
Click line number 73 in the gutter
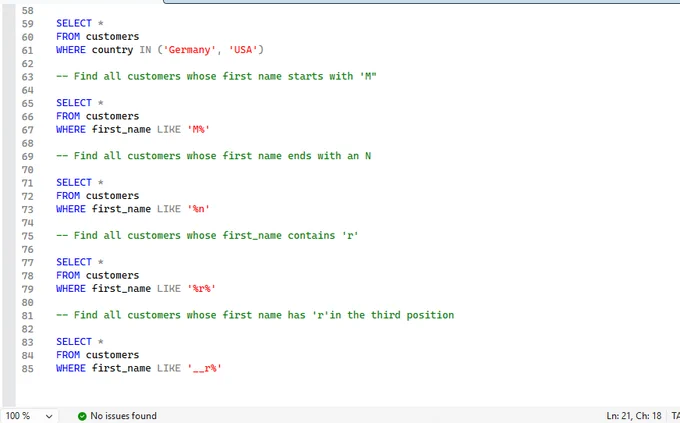pos(27,210)
